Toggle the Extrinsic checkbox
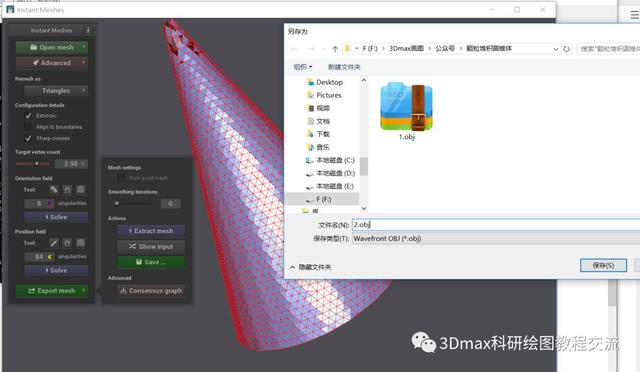 (x=28, y=116)
